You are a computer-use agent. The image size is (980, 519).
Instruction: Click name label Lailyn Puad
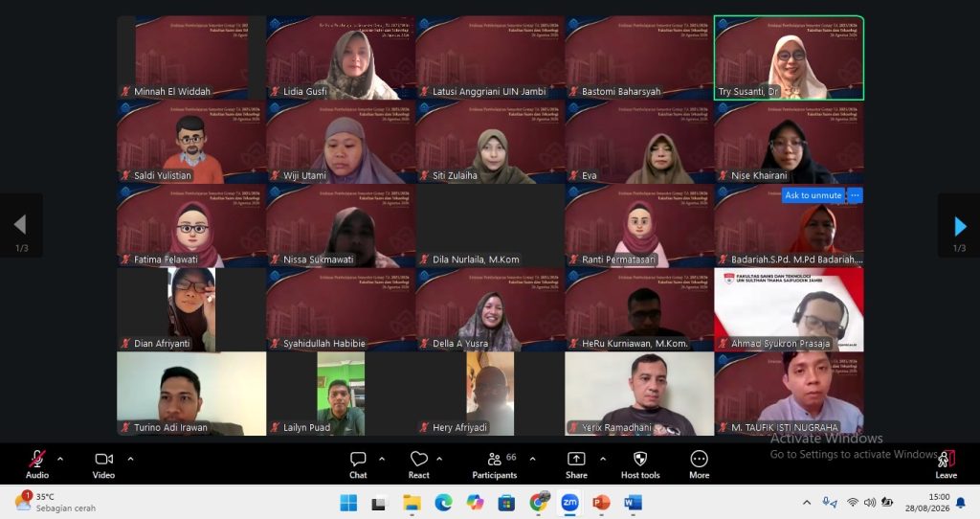click(x=306, y=428)
